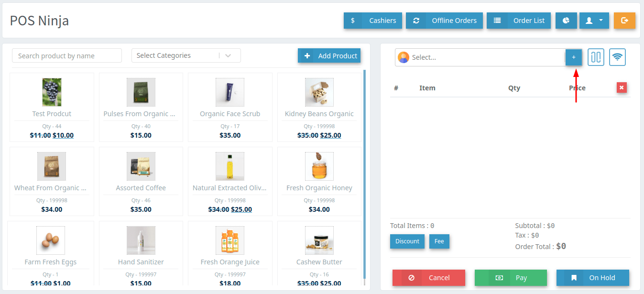Select the Fresh Organic Honey product
644x294 pixels.
pos(319,181)
